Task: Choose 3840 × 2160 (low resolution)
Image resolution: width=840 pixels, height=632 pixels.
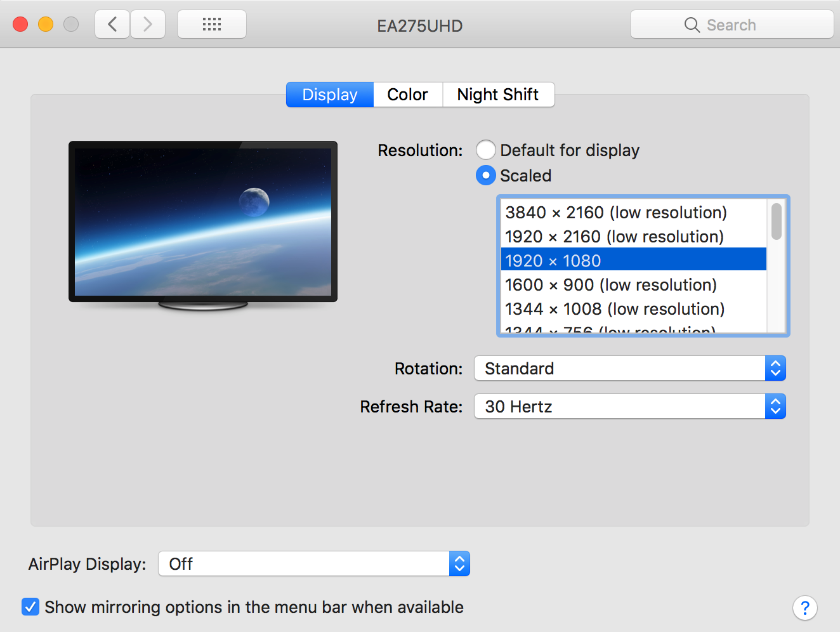Action: coord(634,212)
